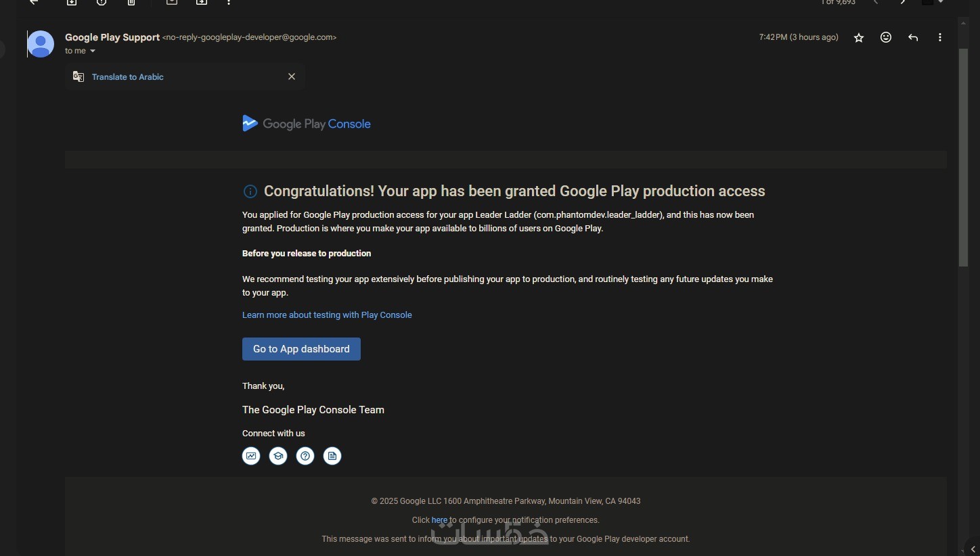The height and width of the screenshot is (556, 980).
Task: Go to the next email with the right chevron
Action: click(x=903, y=3)
